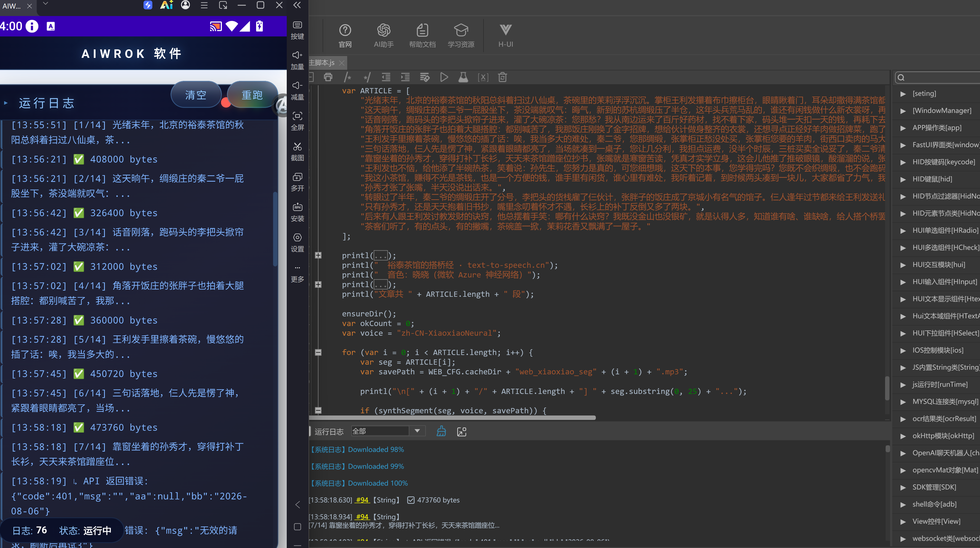The image size is (980, 548).
Task: Click the format-code eraser icon
Action: pyautogui.click(x=424, y=77)
